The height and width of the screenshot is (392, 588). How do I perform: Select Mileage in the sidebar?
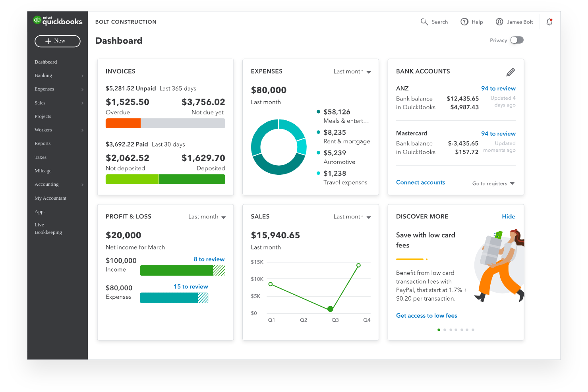tap(43, 171)
